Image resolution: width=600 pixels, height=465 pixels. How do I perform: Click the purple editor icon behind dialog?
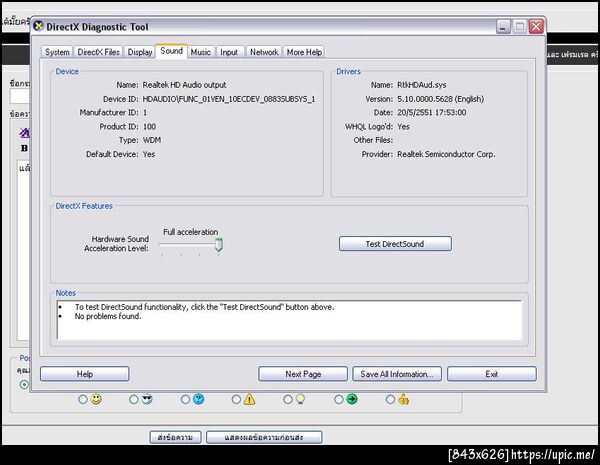click(24, 133)
